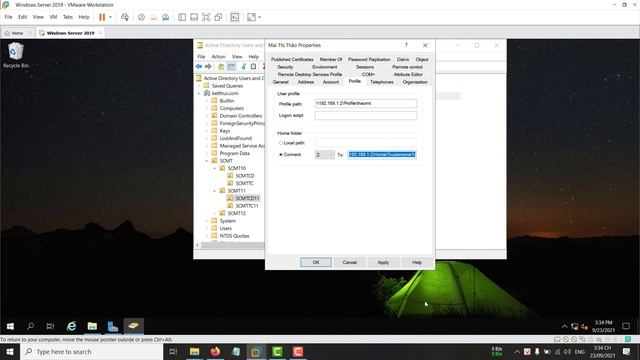This screenshot has height=360, width=640.
Task: Open guest Start menu in Windows Server
Action: point(10,326)
